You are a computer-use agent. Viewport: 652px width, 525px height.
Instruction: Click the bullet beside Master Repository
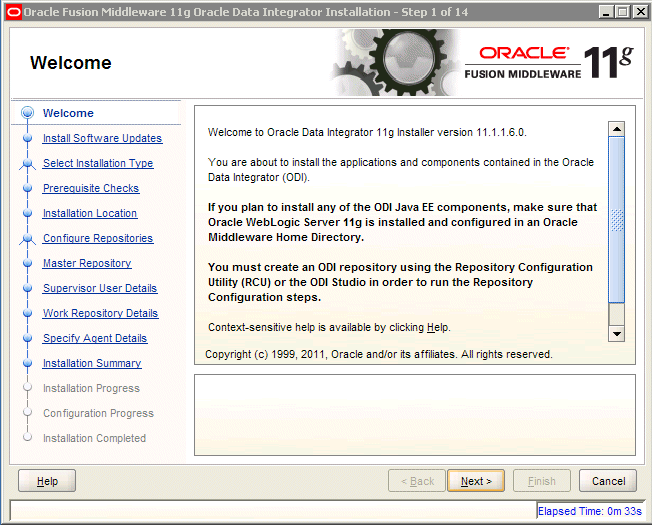point(27,263)
